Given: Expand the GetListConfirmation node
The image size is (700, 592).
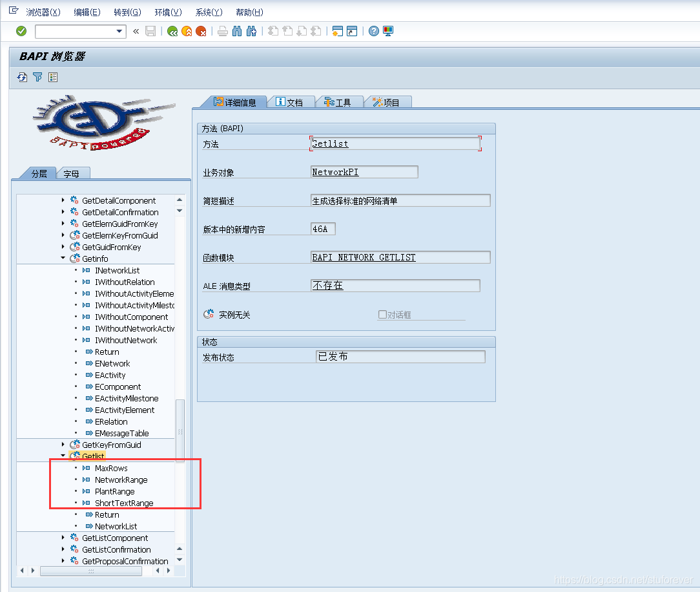Looking at the screenshot, I should point(63,549).
